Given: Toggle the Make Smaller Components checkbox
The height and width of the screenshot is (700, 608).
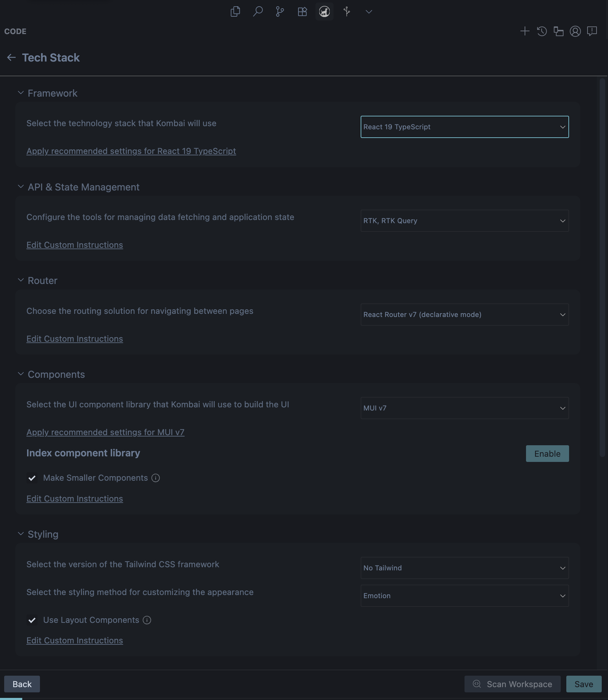Looking at the screenshot, I should point(32,478).
